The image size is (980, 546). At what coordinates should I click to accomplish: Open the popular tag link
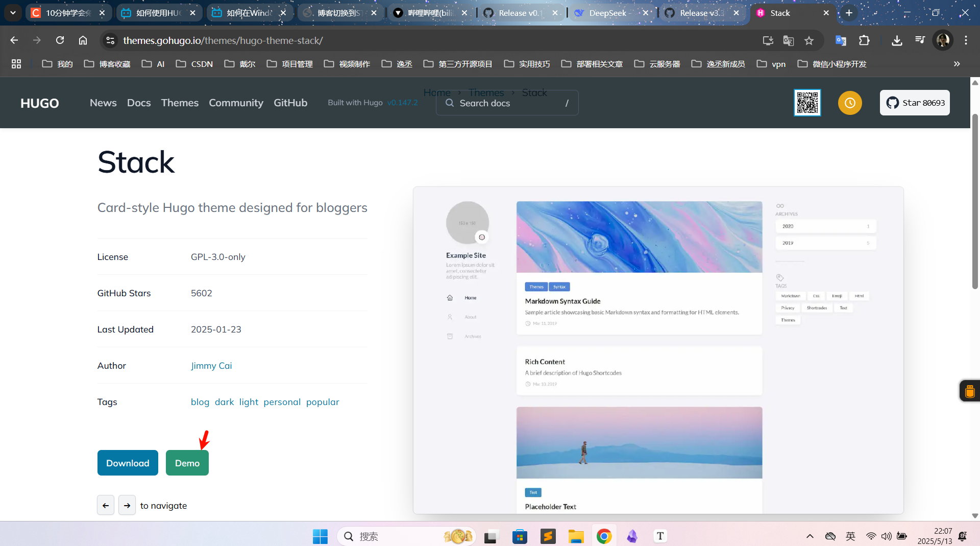[323, 402]
